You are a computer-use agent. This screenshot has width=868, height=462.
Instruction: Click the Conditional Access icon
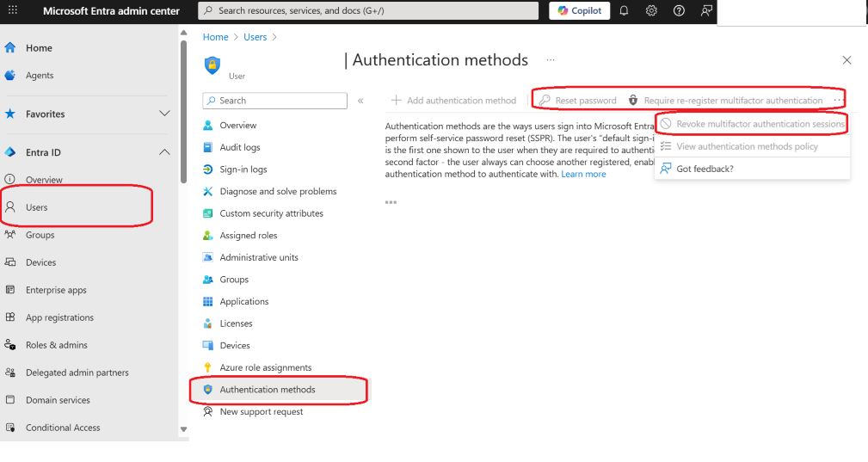(x=10, y=427)
